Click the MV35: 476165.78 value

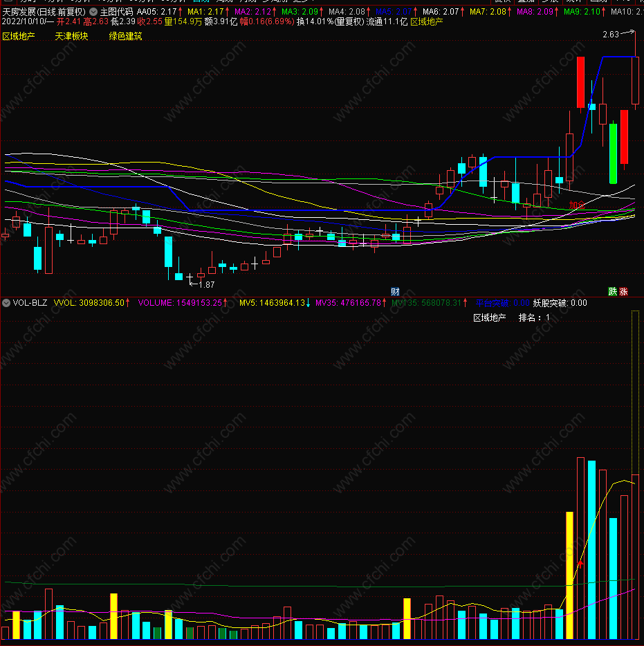(348, 303)
